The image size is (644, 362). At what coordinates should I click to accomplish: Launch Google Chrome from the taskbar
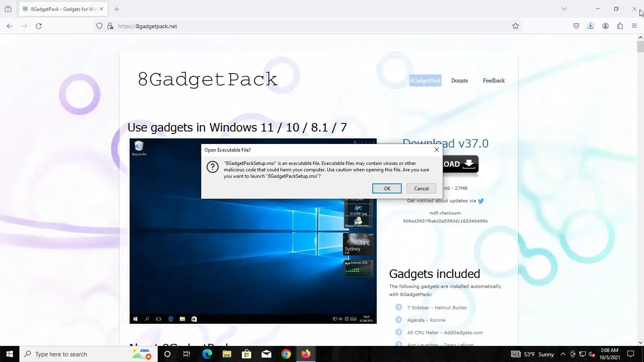click(x=286, y=354)
